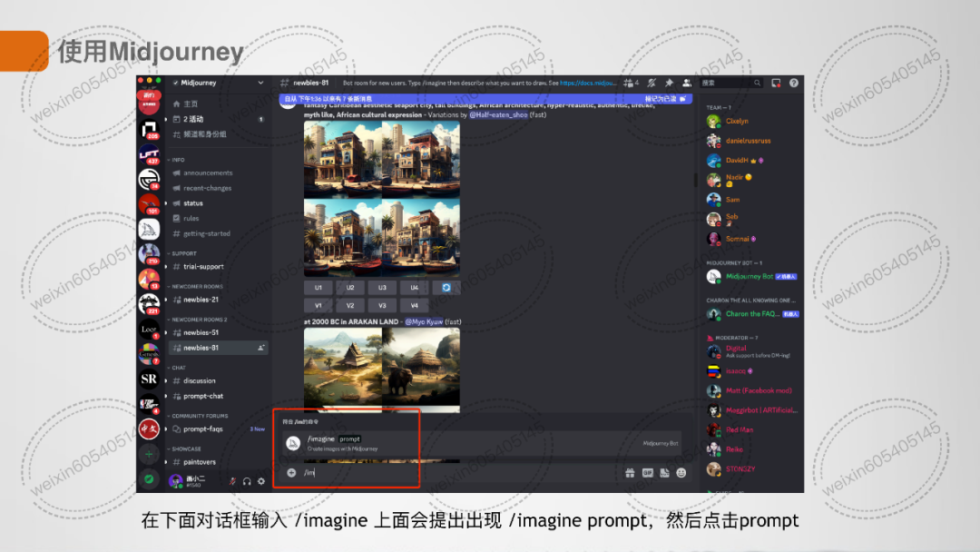Collapse the INFO category
Screen dimensions: 980x552
click(x=178, y=160)
